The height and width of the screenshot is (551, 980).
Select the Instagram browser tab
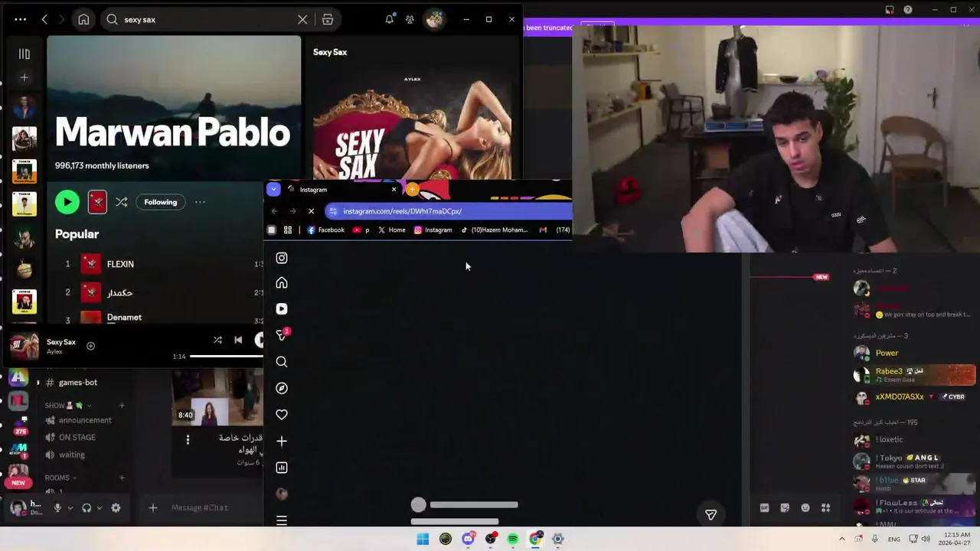337,189
